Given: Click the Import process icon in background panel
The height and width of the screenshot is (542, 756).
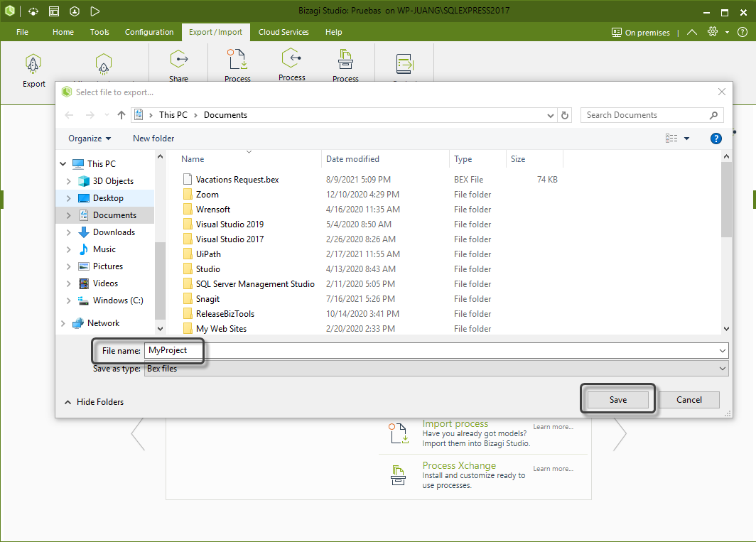Looking at the screenshot, I should 398,433.
